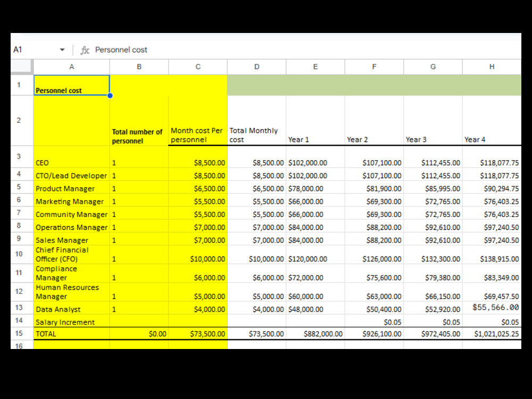Click the 'Year 2' header cell
The width and height of the screenshot is (532, 399).
[374, 121]
